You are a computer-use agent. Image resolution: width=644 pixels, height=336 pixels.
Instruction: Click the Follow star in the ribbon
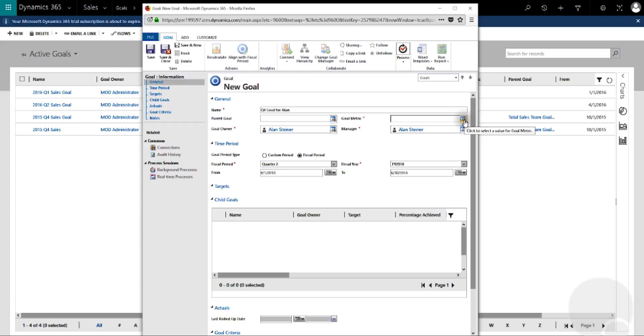pos(372,45)
